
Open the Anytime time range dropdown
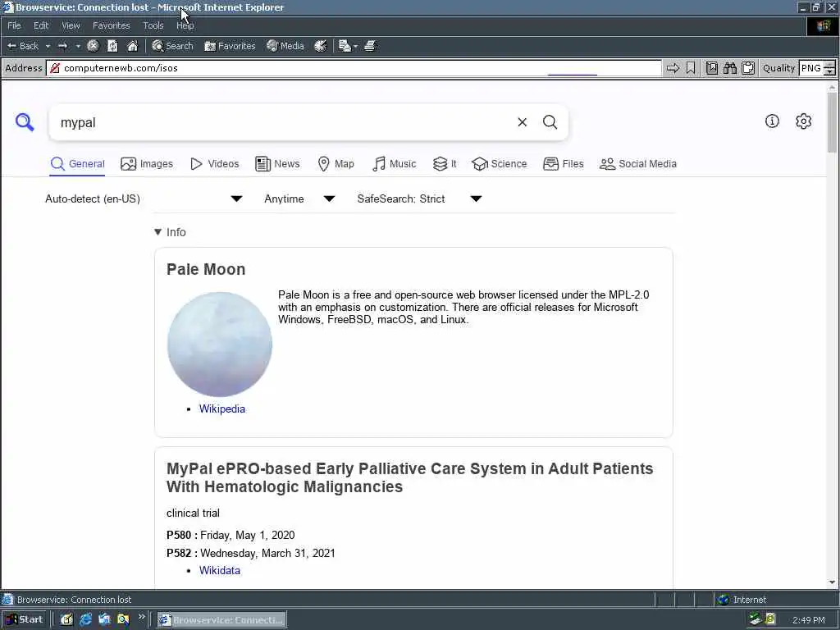point(299,199)
